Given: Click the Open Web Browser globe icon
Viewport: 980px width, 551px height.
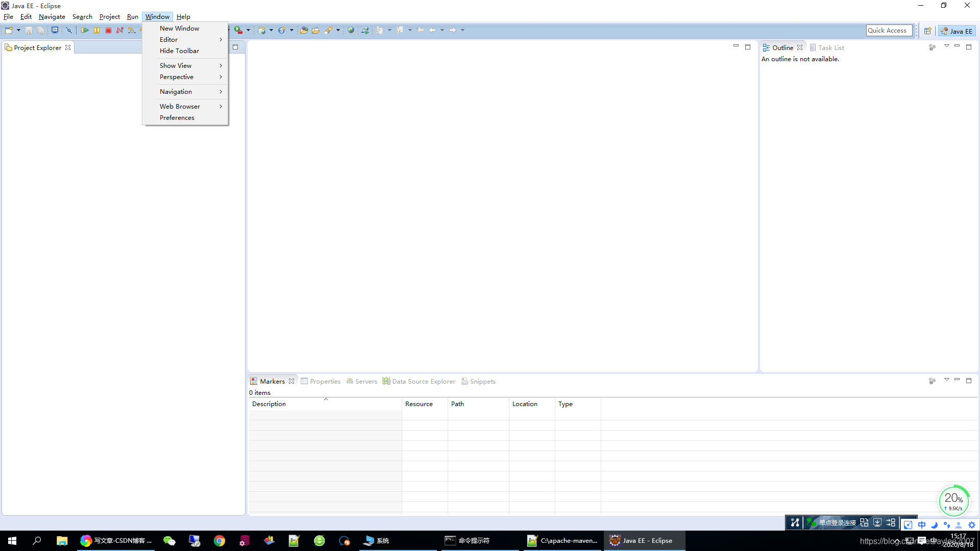Looking at the screenshot, I should coord(351,31).
